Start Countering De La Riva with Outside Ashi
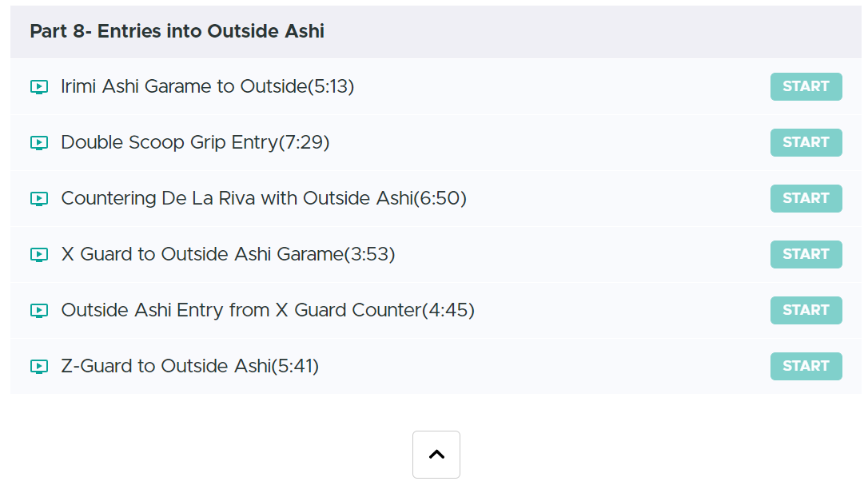Image resolution: width=868 pixels, height=493 pixels. point(806,198)
